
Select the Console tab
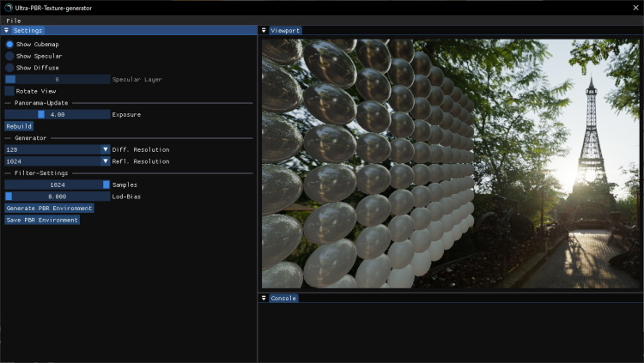tap(283, 298)
